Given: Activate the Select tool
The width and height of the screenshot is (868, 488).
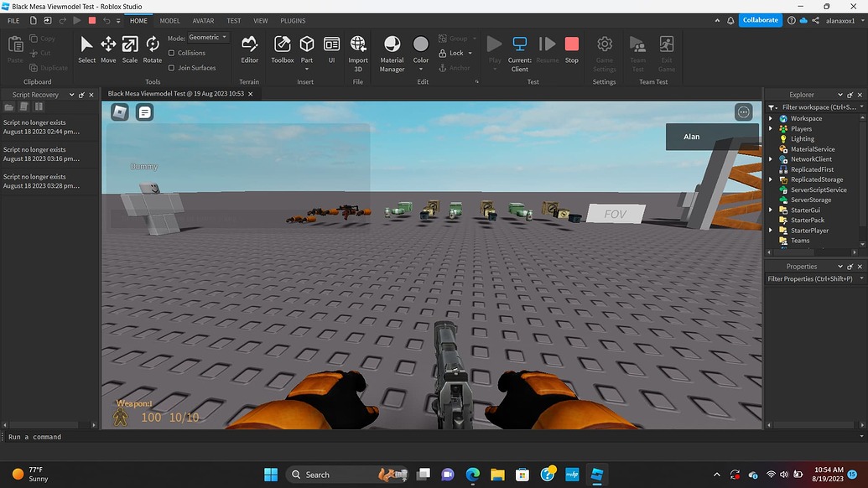Looking at the screenshot, I should tap(86, 50).
